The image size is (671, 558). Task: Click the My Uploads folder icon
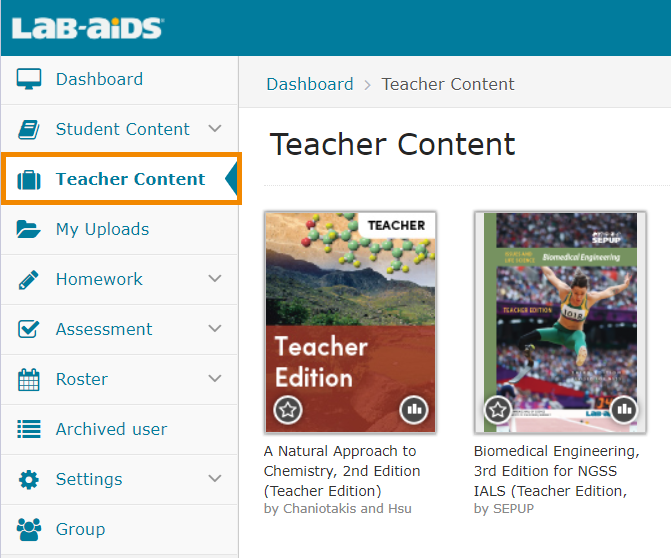[29, 229]
